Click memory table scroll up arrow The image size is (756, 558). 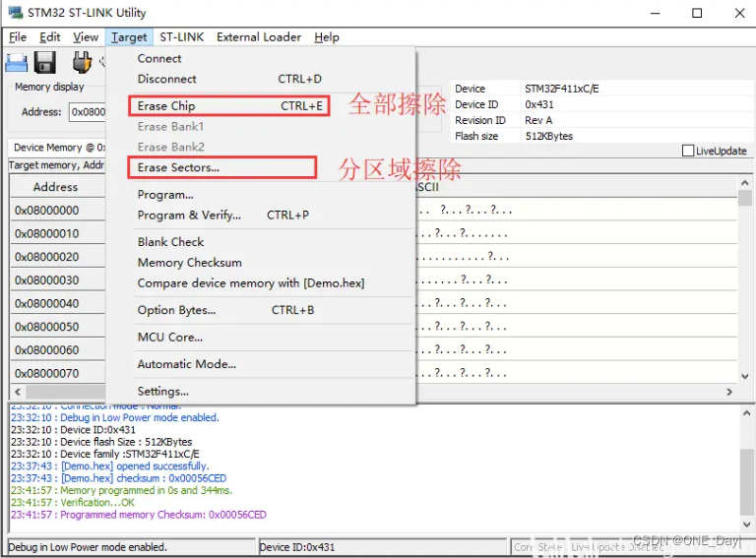[x=745, y=183]
